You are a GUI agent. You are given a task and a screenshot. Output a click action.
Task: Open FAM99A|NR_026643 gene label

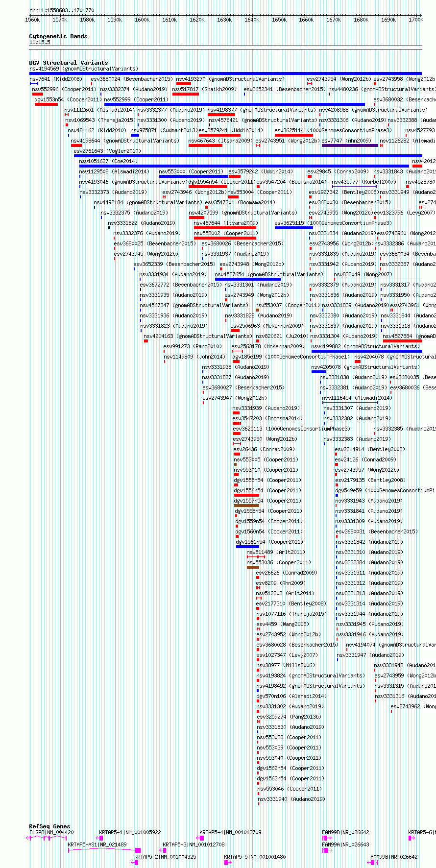(345, 844)
